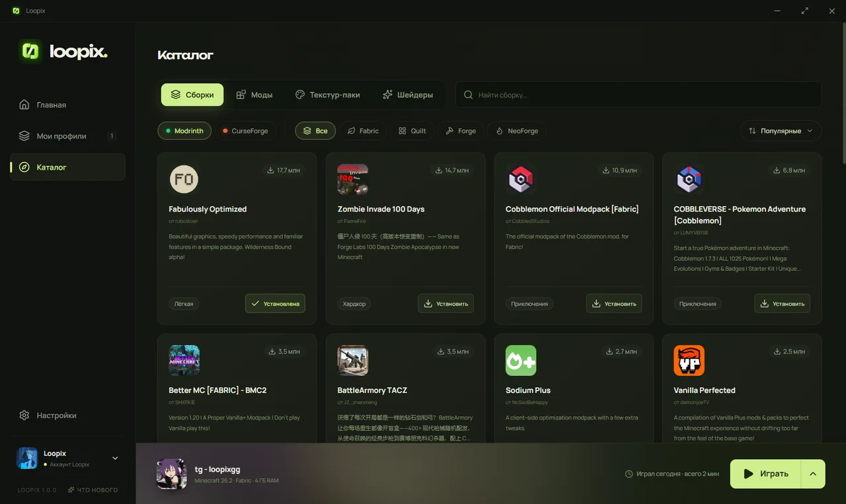Image resolution: width=846 pixels, height=504 pixels.
Task: Click the Хардкор tag on Zombie Invade
Action: click(354, 304)
